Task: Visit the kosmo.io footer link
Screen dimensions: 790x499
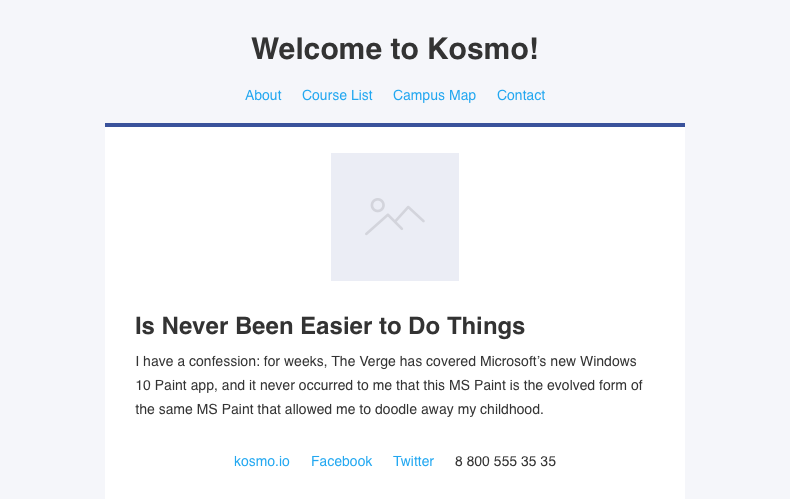Action: (x=262, y=461)
